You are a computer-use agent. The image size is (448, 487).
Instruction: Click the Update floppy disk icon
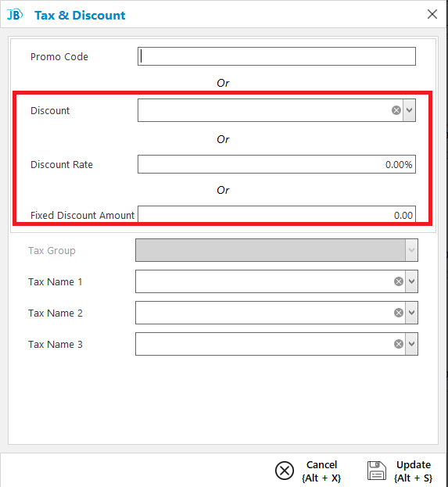(x=377, y=471)
